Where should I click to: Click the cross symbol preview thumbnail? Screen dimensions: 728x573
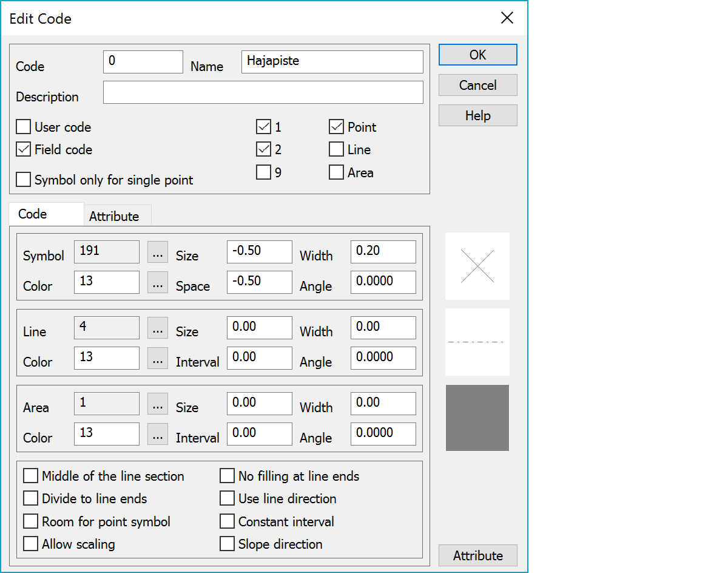click(x=477, y=266)
